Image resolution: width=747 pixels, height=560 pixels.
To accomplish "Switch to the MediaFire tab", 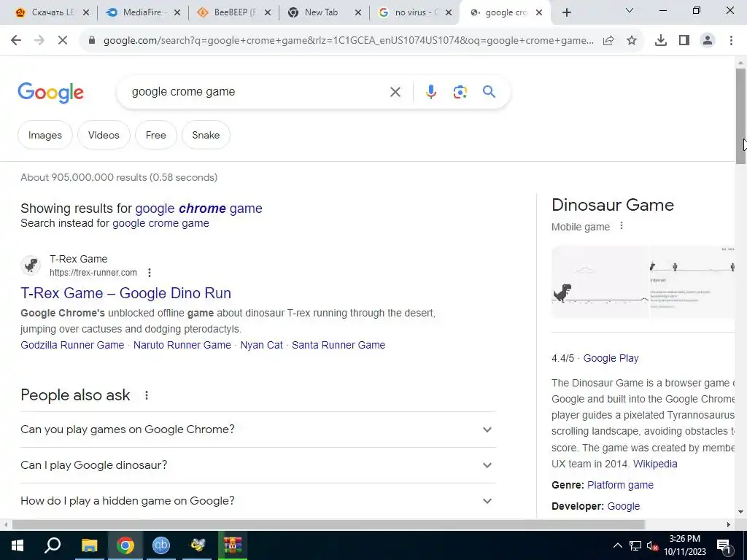I will 138,12.
